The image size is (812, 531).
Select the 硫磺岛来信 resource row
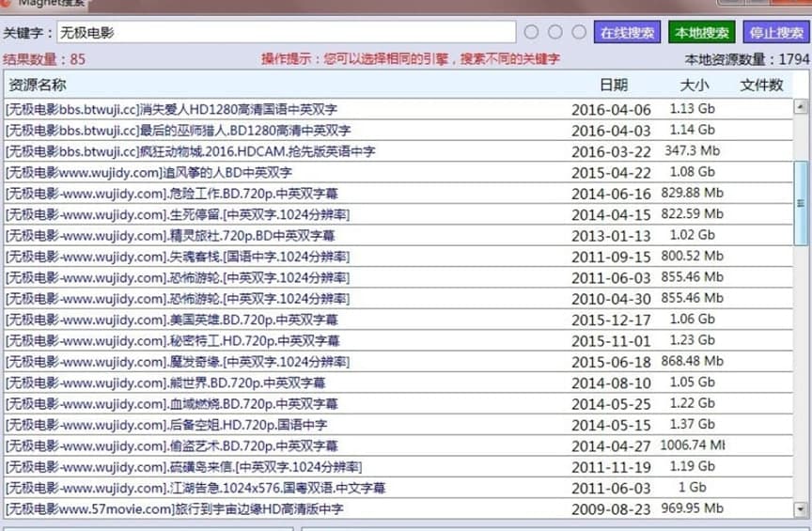coord(398,467)
